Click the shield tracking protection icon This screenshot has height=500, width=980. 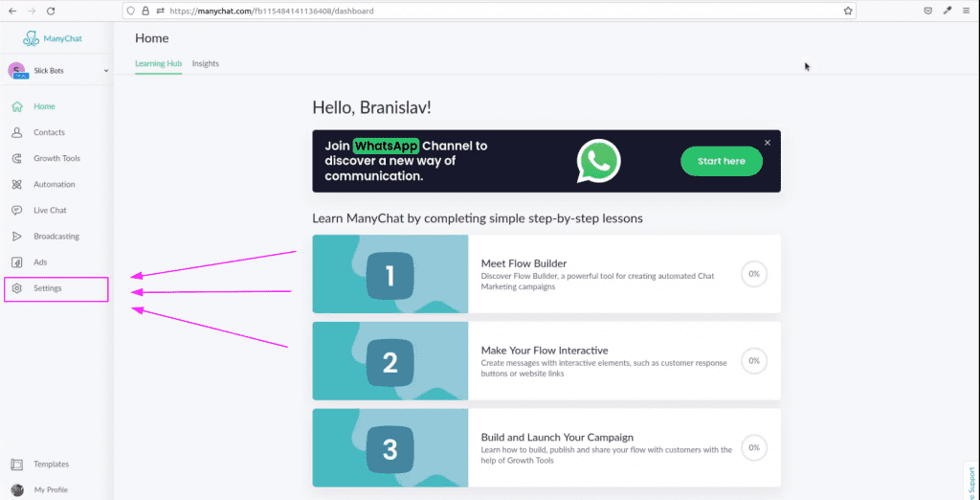pyautogui.click(x=131, y=11)
